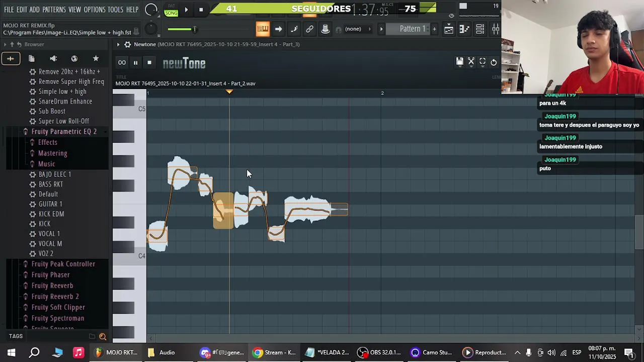Click Newtone save icon
The height and width of the screenshot is (362, 644).
pyautogui.click(x=460, y=62)
